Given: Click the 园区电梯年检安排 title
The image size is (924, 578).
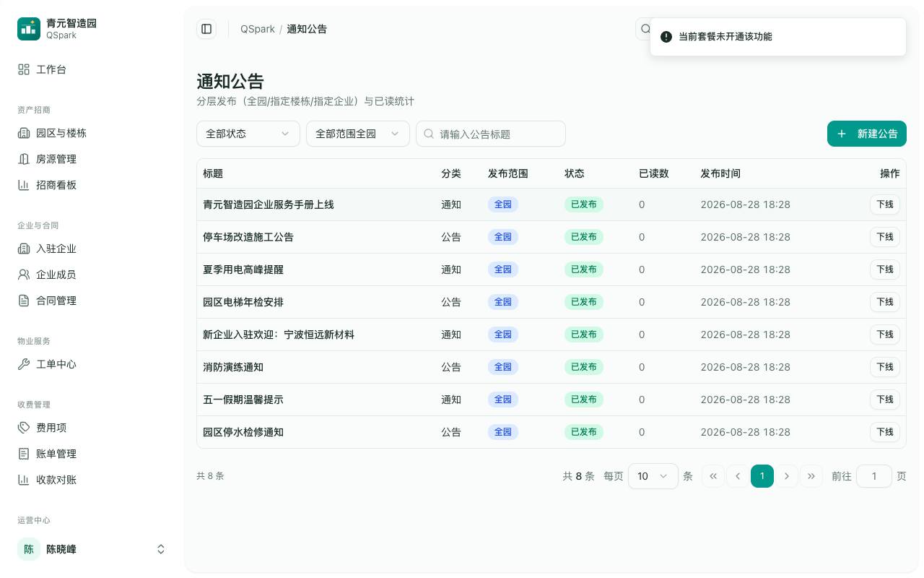Looking at the screenshot, I should point(243,302).
